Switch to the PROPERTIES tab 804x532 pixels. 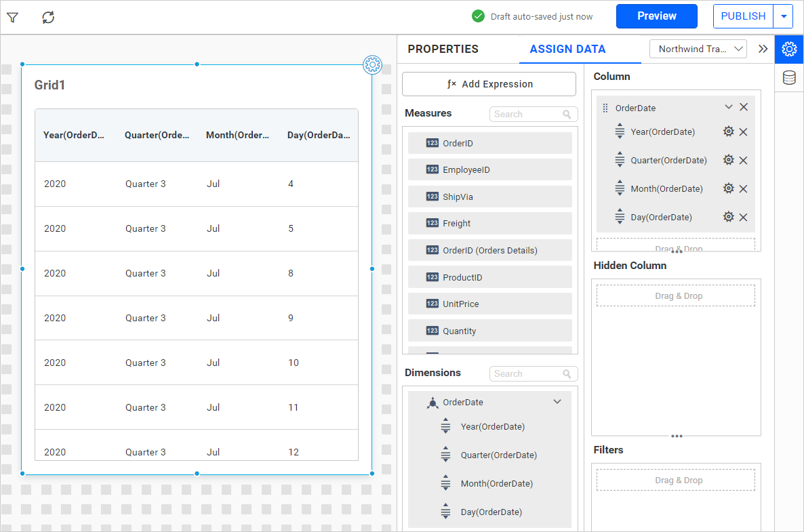443,49
